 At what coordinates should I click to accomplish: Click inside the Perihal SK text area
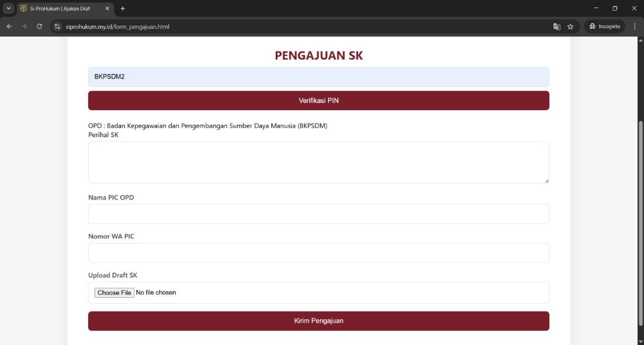click(x=318, y=161)
